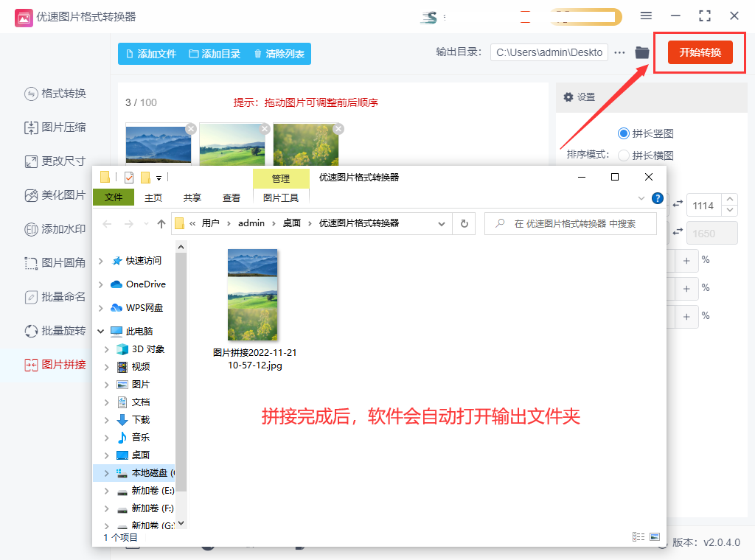Open the 添加水印 sidebar item
755x560 pixels.
[x=55, y=229]
